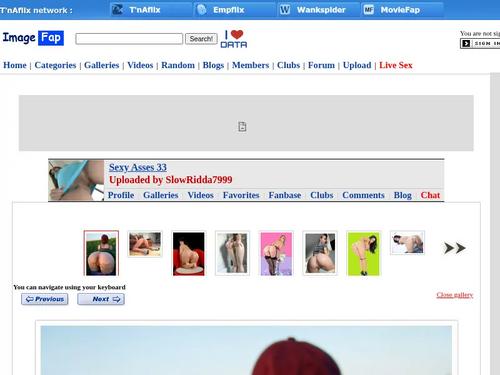Click the Sign In arrow button
The image size is (500, 375).
(x=466, y=43)
